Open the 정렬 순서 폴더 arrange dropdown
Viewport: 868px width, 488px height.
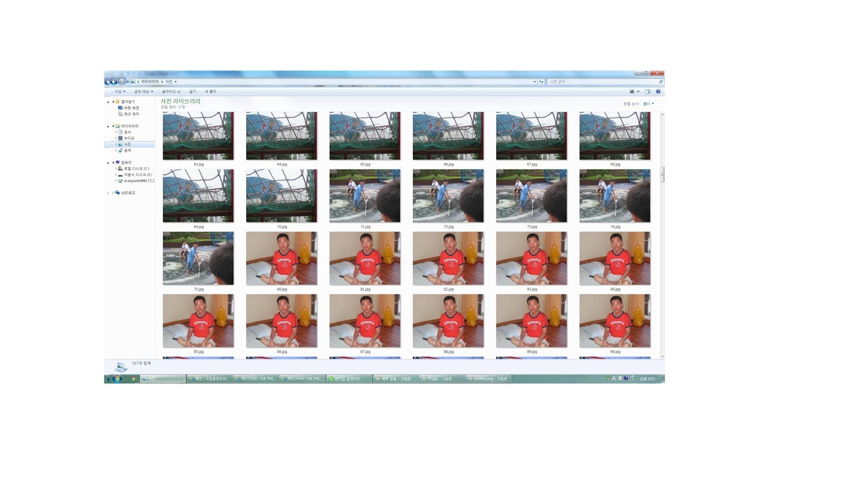click(648, 104)
